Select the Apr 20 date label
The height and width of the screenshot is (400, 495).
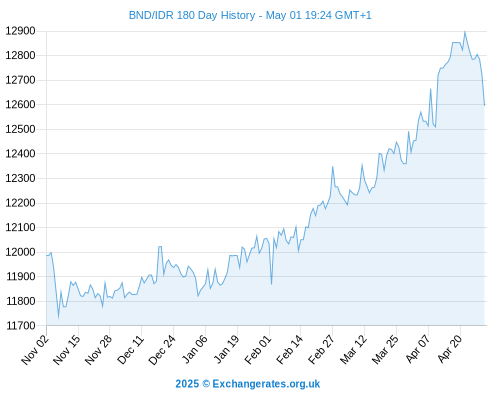point(450,349)
